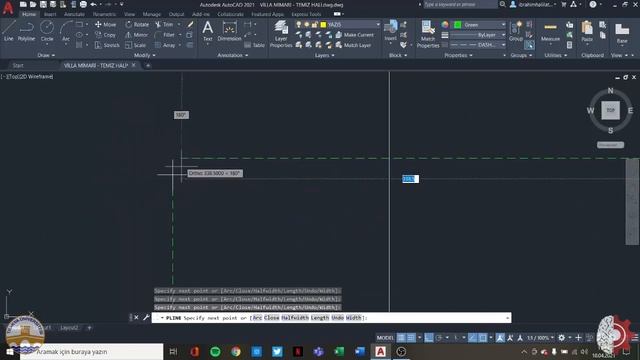Open the Start drawing tab
640x360 pixels.
point(18,65)
